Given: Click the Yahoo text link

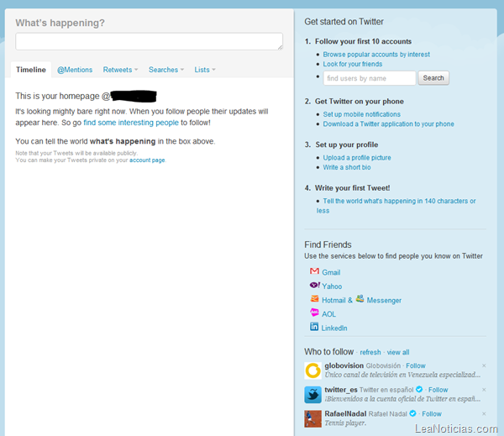Looking at the screenshot, I should (x=332, y=286).
